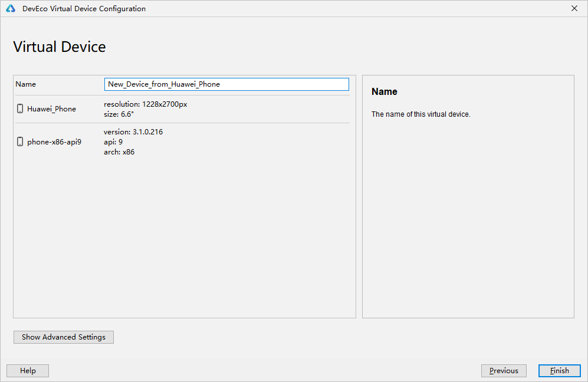Select the phone-x86-api9 label

[x=54, y=142]
